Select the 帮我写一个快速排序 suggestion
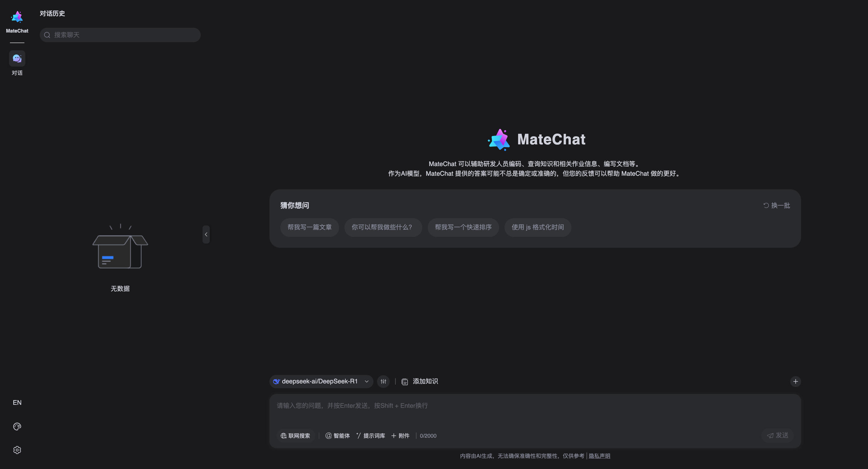The width and height of the screenshot is (868, 469). coord(463,228)
